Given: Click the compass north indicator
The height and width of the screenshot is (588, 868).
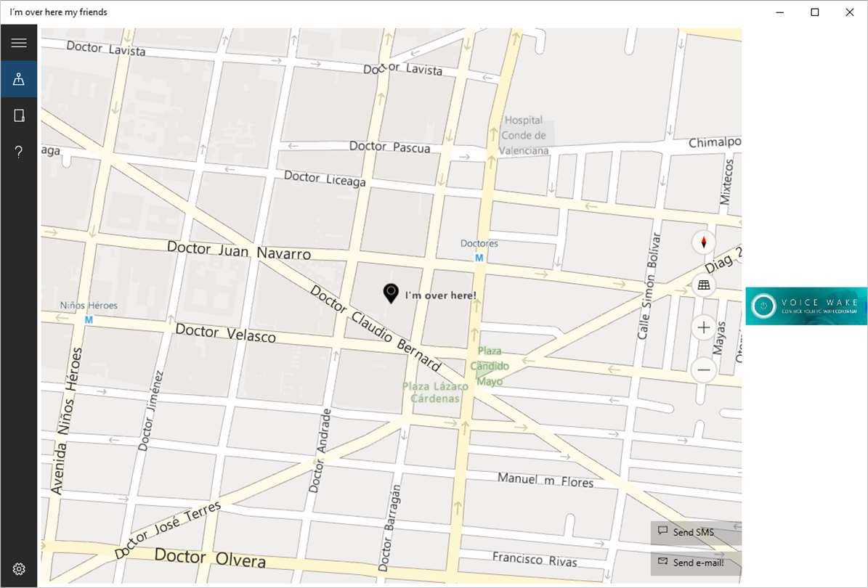Looking at the screenshot, I should (704, 242).
